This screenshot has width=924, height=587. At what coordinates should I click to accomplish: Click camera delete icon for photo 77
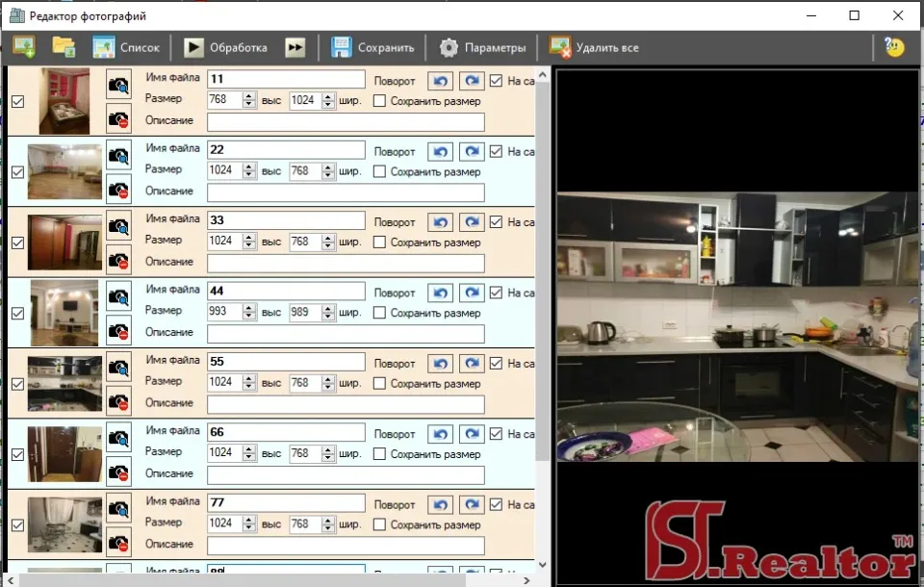[119, 544]
